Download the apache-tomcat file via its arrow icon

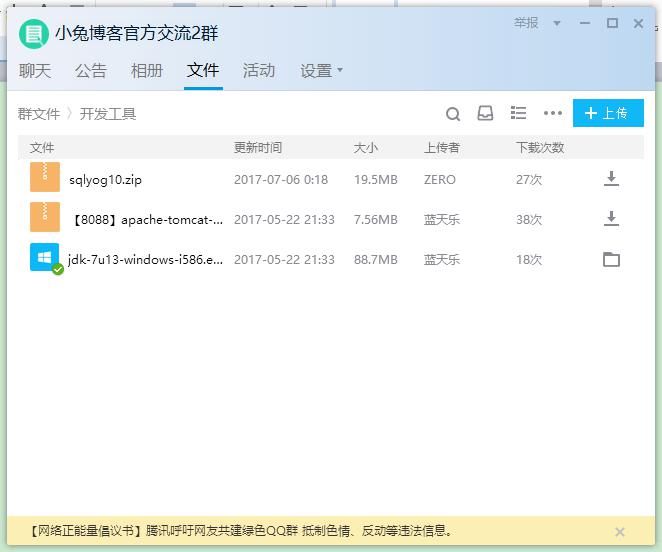pos(611,219)
